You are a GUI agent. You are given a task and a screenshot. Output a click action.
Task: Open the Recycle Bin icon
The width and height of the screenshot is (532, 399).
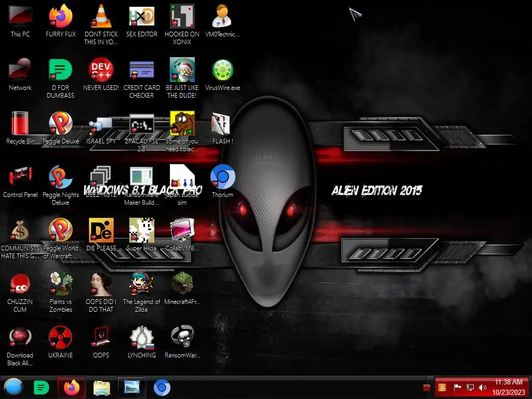(20, 128)
